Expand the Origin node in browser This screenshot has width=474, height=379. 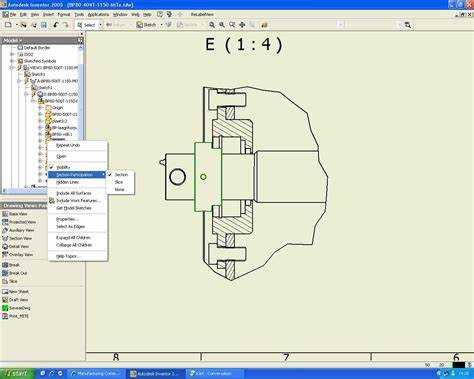tap(40, 108)
